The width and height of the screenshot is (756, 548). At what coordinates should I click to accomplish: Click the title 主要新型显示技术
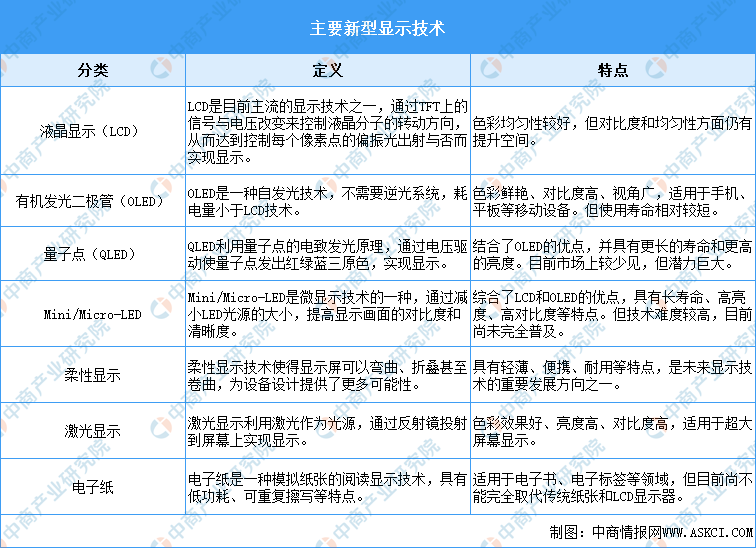378,27
